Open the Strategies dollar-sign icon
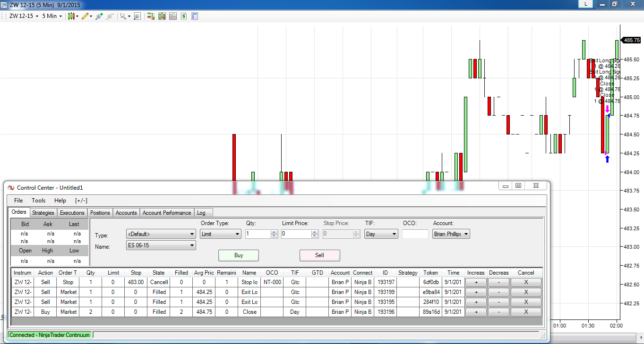Screen dimensions: 644x344 click(184, 16)
